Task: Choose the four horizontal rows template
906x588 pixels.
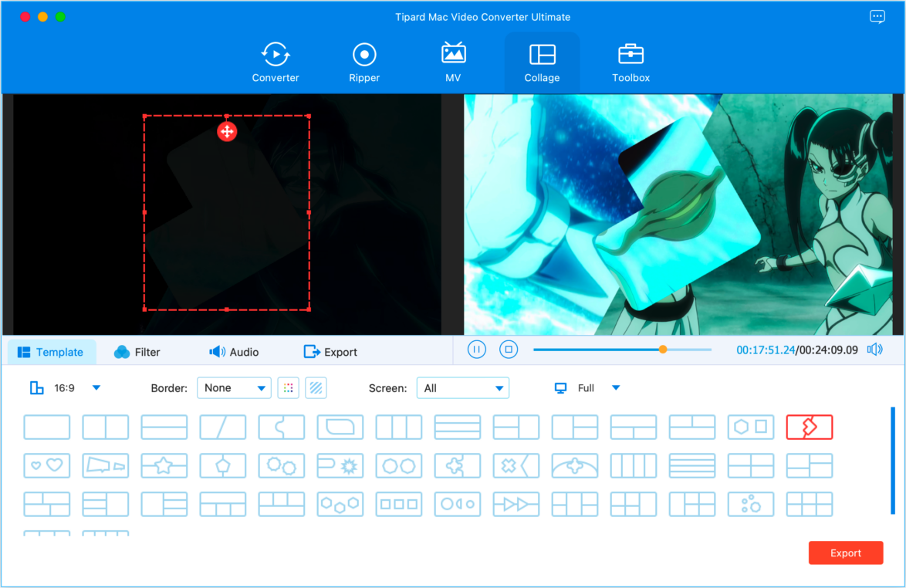Action: coord(692,465)
